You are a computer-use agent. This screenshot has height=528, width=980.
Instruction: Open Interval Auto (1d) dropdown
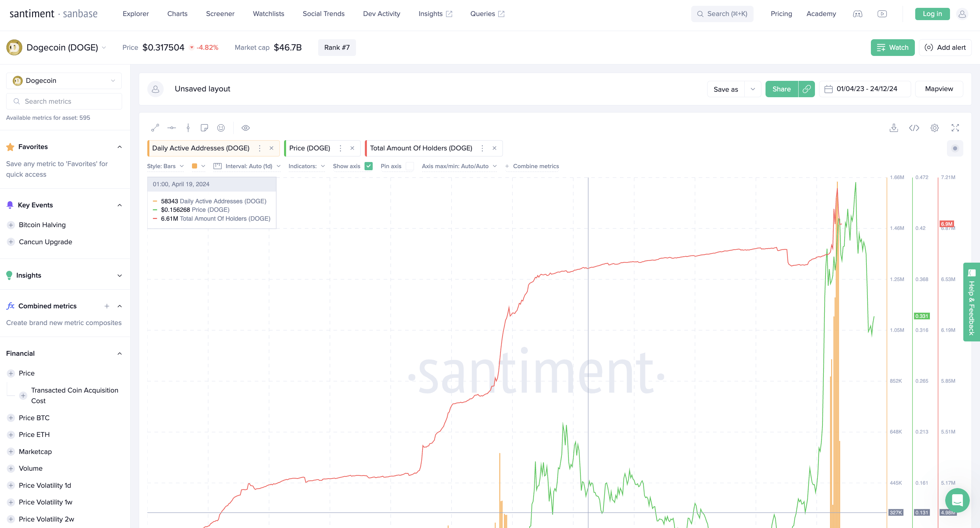pos(247,166)
